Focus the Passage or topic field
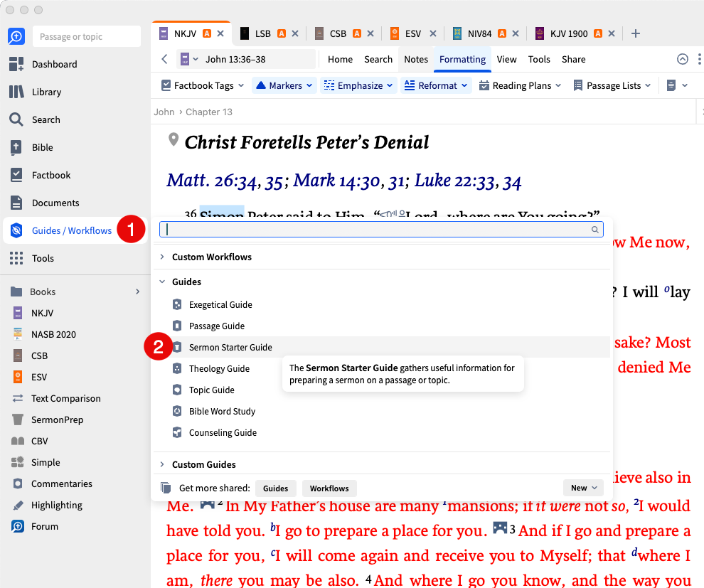Viewport: 704px width, 588px height. [x=87, y=36]
